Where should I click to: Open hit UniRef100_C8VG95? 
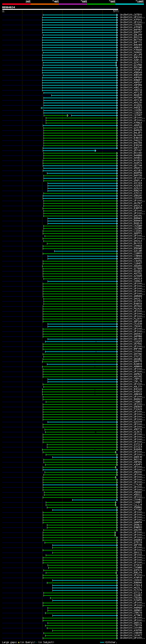click(x=131, y=198)
